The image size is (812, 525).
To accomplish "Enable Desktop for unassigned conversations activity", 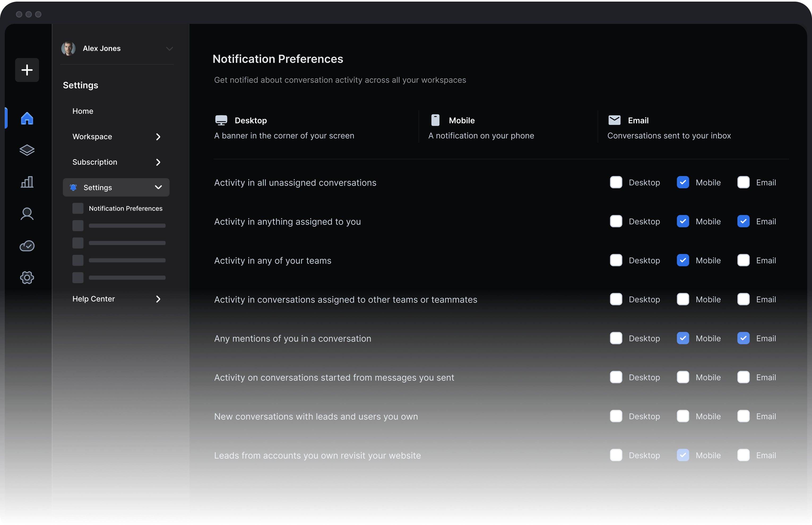I will click(616, 182).
